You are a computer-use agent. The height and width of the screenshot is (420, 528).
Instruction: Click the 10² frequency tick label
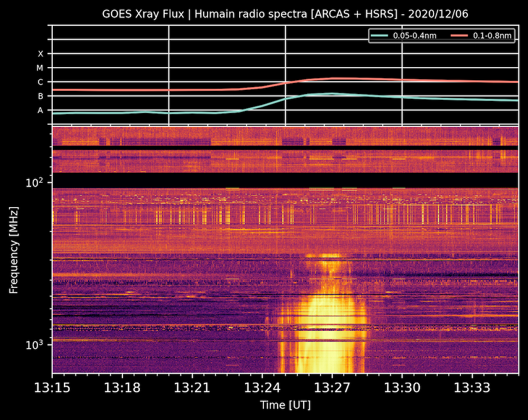pos(34,182)
